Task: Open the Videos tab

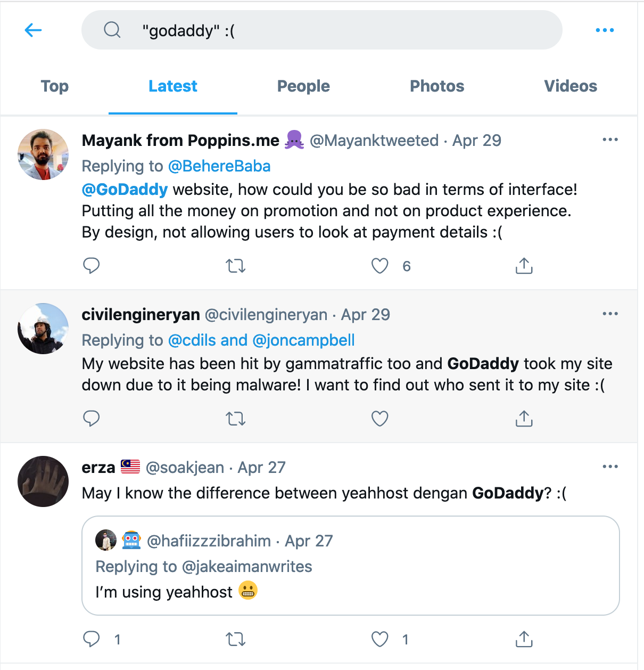Action: pos(571,86)
